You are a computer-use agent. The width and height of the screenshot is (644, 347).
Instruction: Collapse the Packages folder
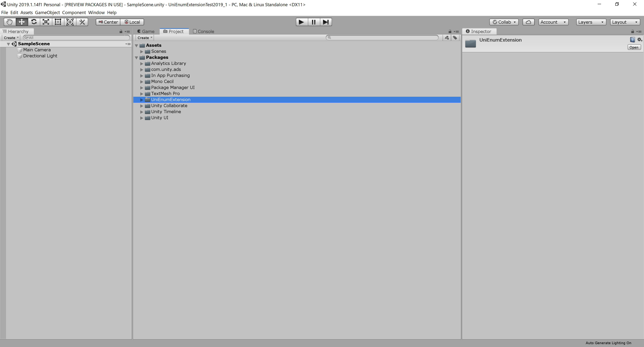click(137, 57)
